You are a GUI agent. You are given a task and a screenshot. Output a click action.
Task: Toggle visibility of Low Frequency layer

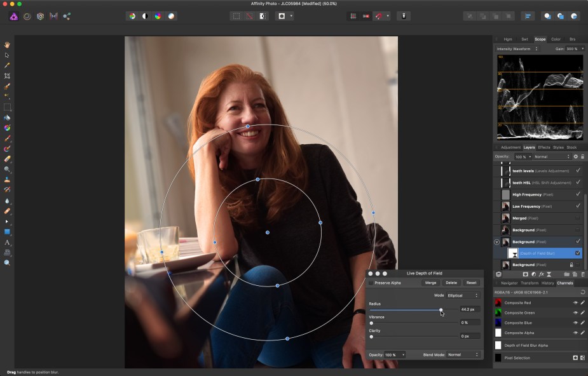(578, 206)
